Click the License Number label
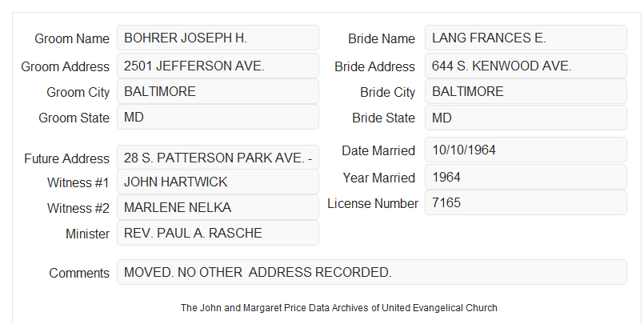 point(373,204)
